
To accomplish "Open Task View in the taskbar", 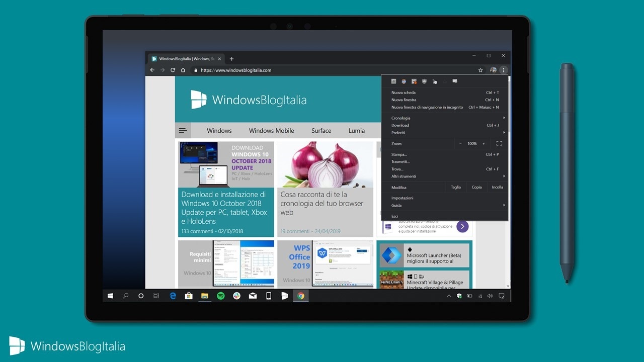I will click(x=156, y=296).
